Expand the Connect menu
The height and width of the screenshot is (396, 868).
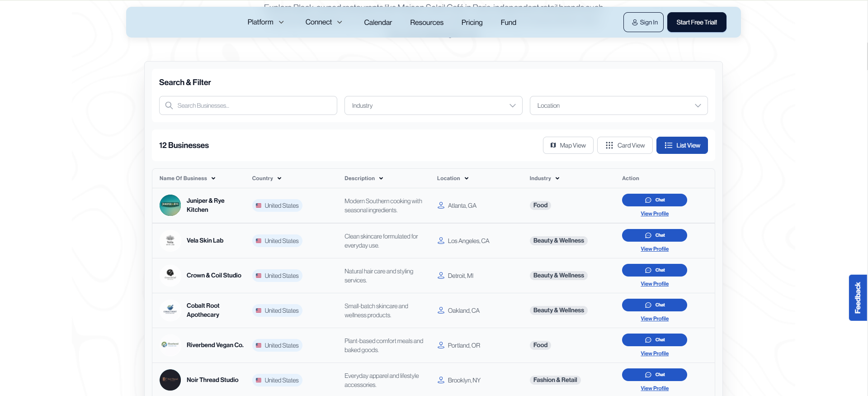click(324, 22)
